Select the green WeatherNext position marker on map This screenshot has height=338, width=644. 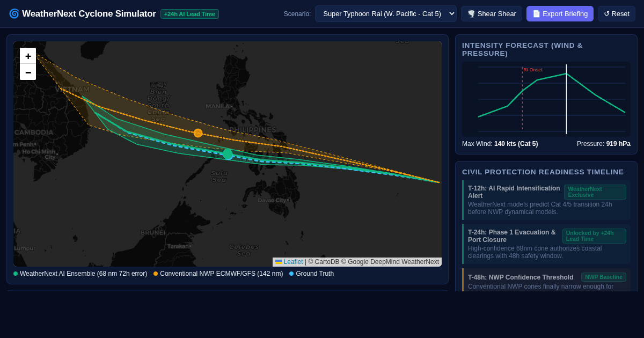228,155
